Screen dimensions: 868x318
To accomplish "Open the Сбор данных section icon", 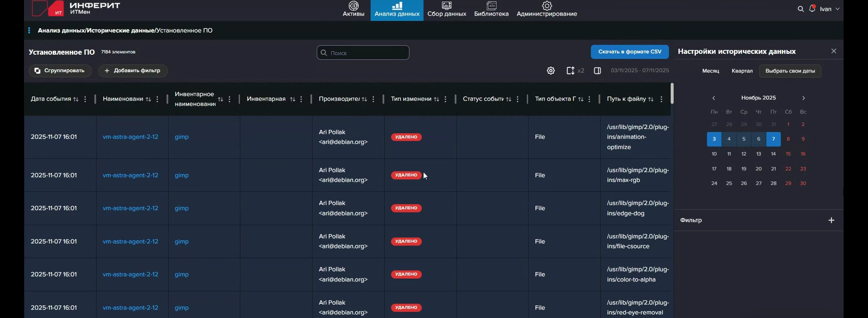I will point(447,6).
